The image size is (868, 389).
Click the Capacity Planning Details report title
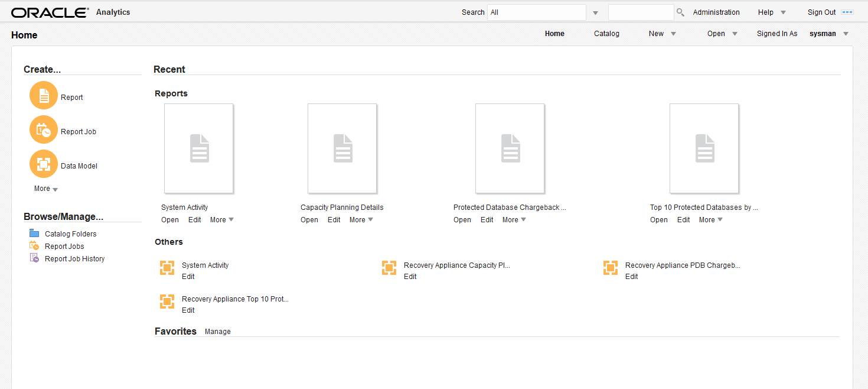pos(342,208)
